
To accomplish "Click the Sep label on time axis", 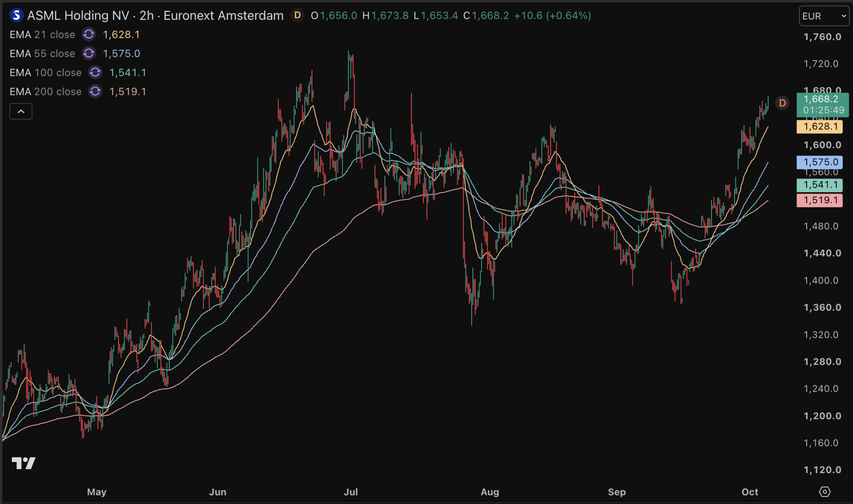I will coord(617,492).
